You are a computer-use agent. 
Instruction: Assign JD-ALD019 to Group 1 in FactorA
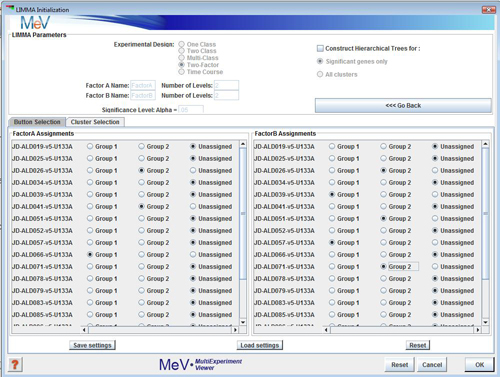pyautogui.click(x=90, y=146)
